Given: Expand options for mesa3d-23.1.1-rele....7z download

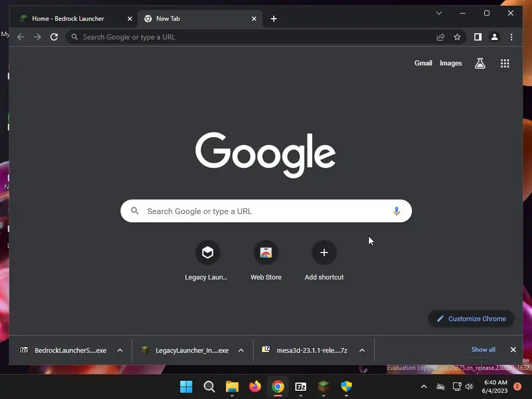Looking at the screenshot, I should pyautogui.click(x=362, y=350).
